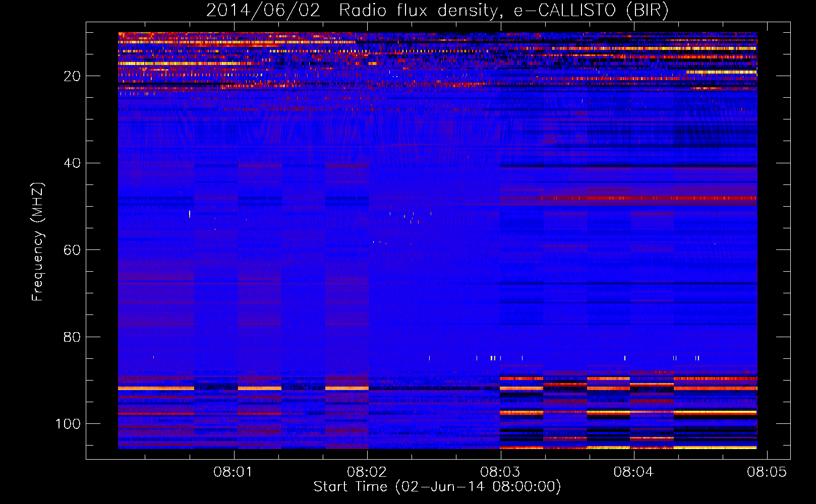Click the 100 frequency tick label
The height and width of the screenshot is (504, 816).
(x=68, y=424)
